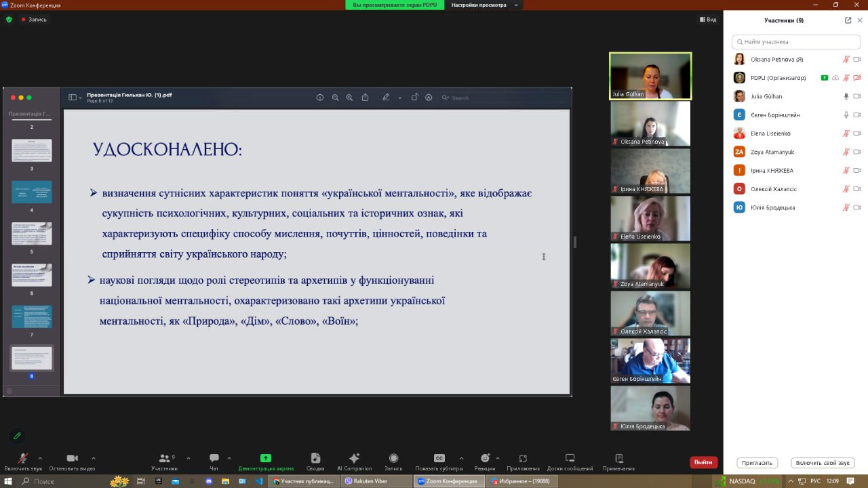Viewport: 868px width, 488px height.
Task: Pop out the participants panel
Action: (x=848, y=20)
